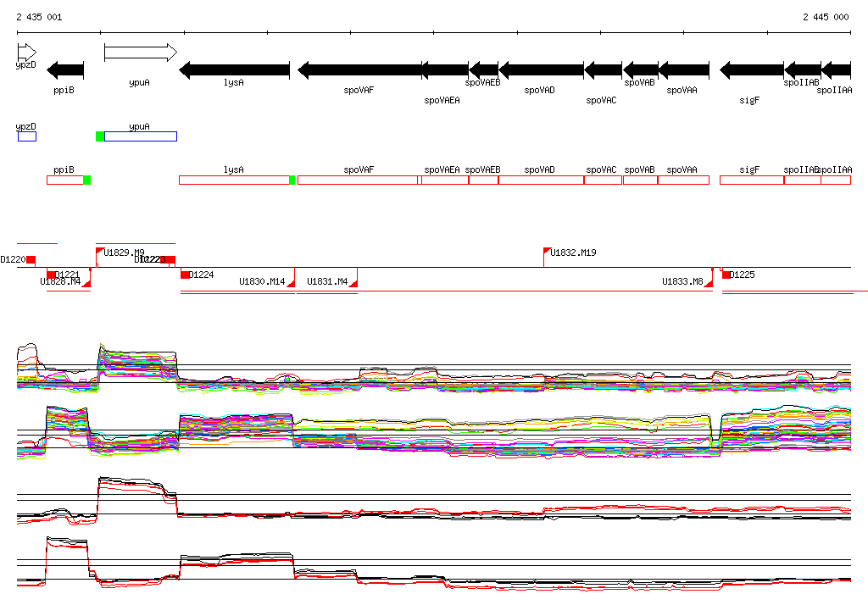
Task: Select the black ppiB gene arrow
Action: tap(65, 70)
